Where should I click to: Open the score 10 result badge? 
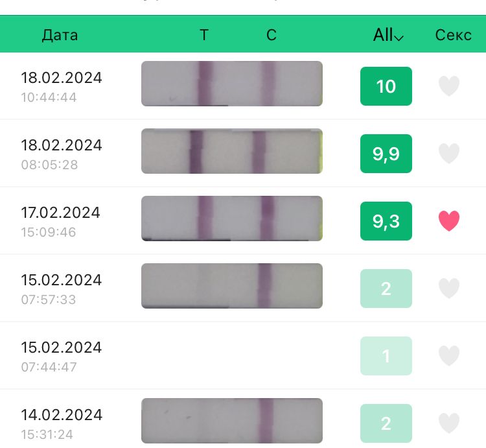[x=386, y=86]
